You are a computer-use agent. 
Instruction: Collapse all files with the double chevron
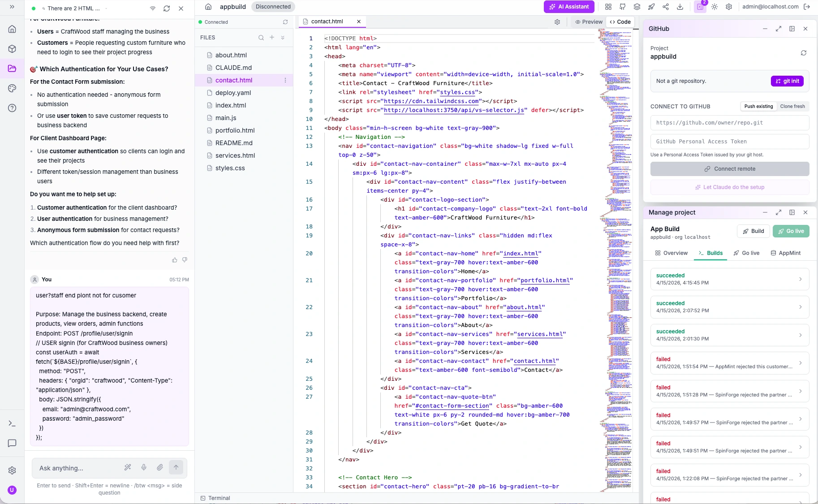click(283, 38)
